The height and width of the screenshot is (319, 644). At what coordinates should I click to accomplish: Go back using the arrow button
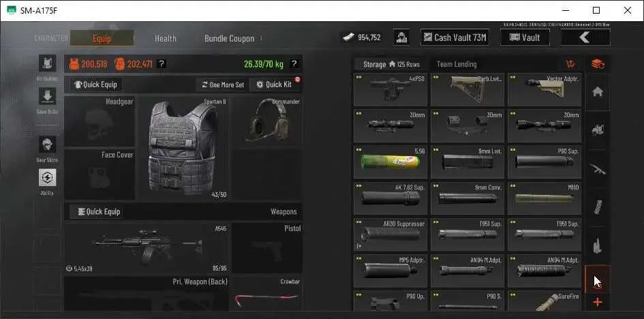pyautogui.click(x=585, y=37)
